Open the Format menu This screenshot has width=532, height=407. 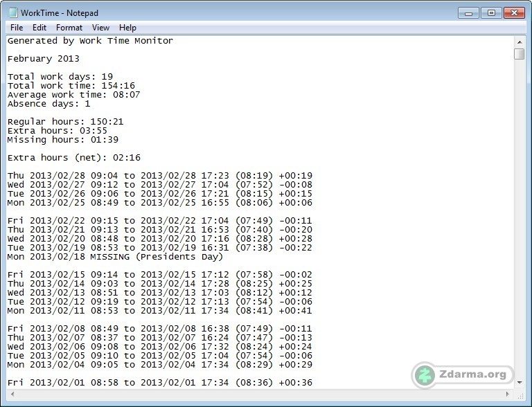pos(69,28)
